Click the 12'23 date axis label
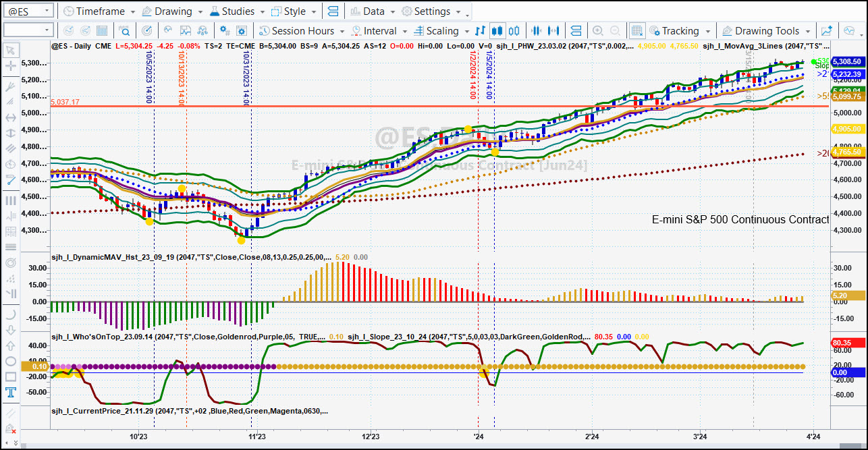The width and height of the screenshot is (868, 450). tap(371, 437)
